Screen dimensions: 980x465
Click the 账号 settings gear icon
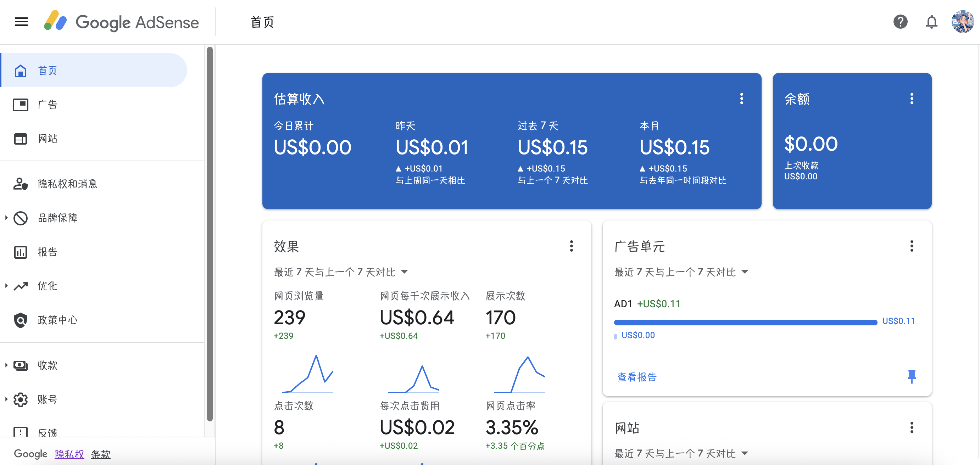click(x=21, y=399)
